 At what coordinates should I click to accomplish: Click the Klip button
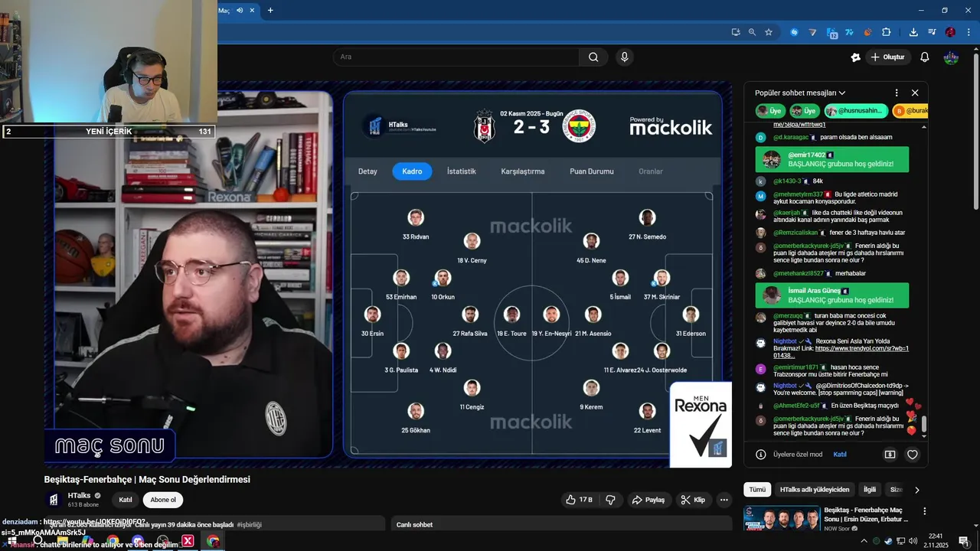click(694, 500)
